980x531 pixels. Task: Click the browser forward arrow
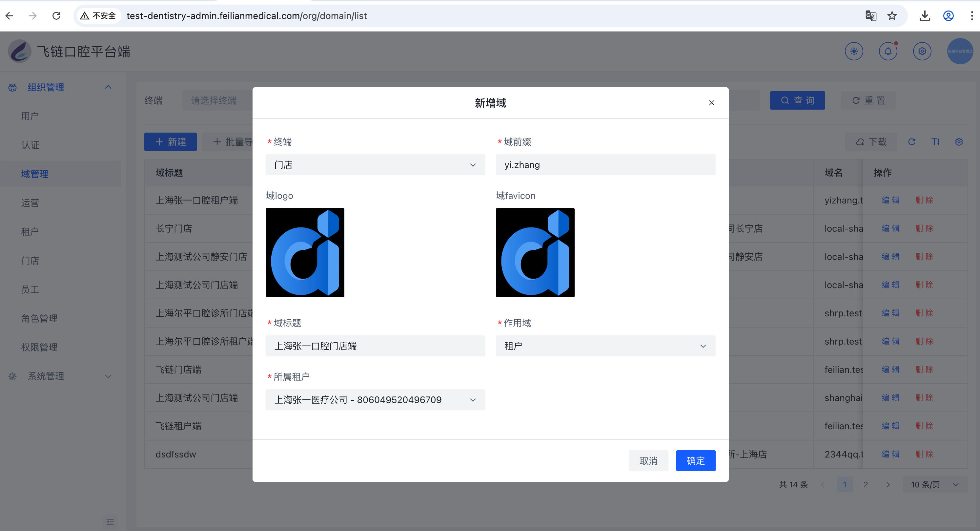pos(33,16)
